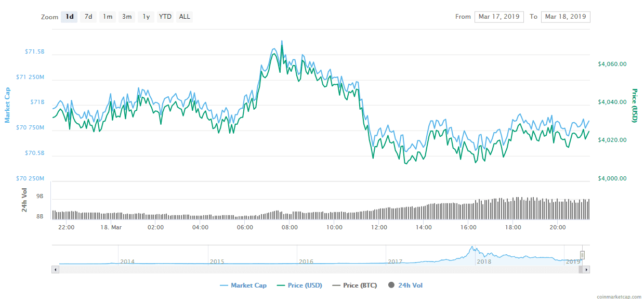
Task: Click the From date field
Action: pyautogui.click(x=499, y=17)
